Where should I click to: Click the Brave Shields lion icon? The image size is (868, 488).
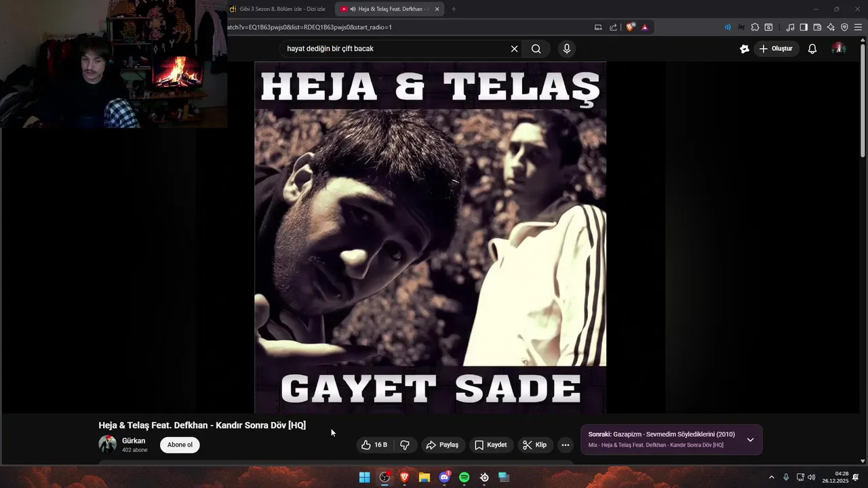pyautogui.click(x=631, y=27)
